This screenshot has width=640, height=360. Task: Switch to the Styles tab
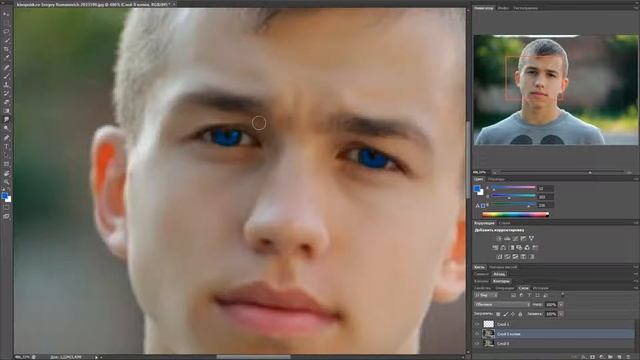(504, 223)
